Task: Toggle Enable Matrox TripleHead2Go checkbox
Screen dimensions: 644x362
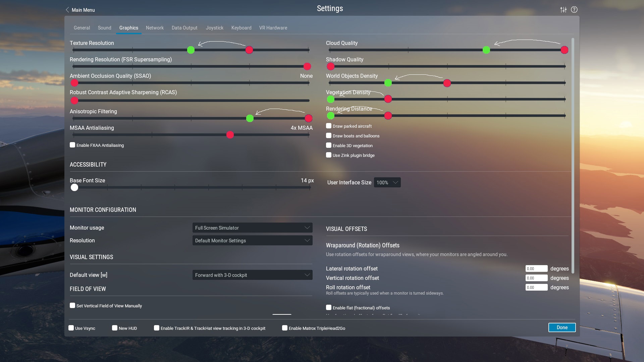Action: click(x=285, y=328)
